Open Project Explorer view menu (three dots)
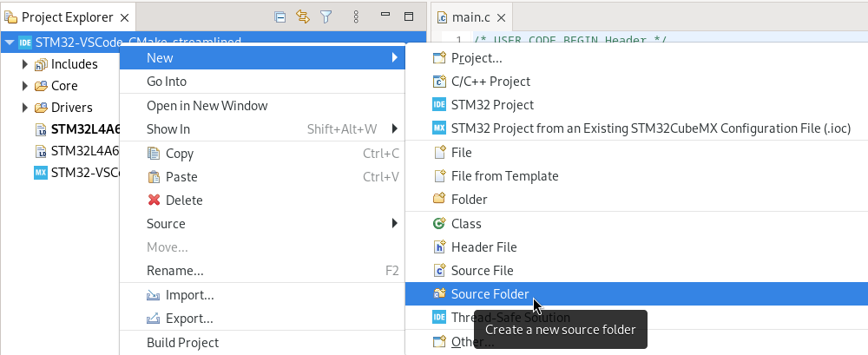Viewport: 868px width, 355px height. [356, 16]
